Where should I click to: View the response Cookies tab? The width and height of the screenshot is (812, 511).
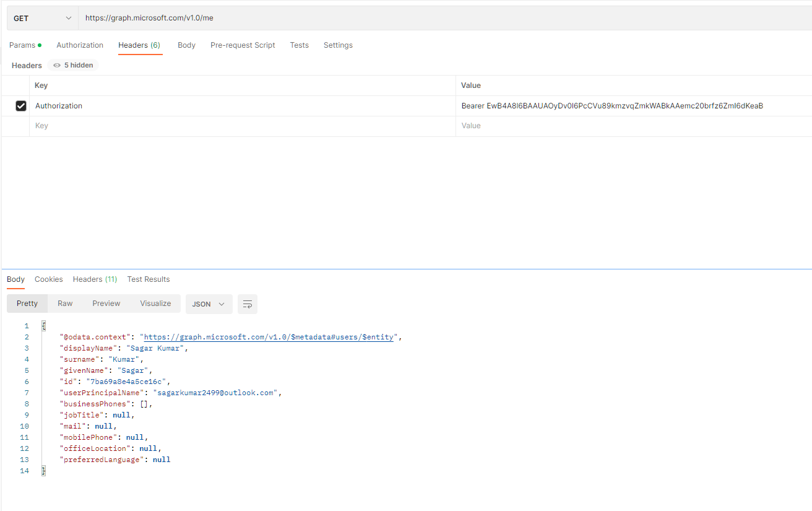(x=48, y=279)
